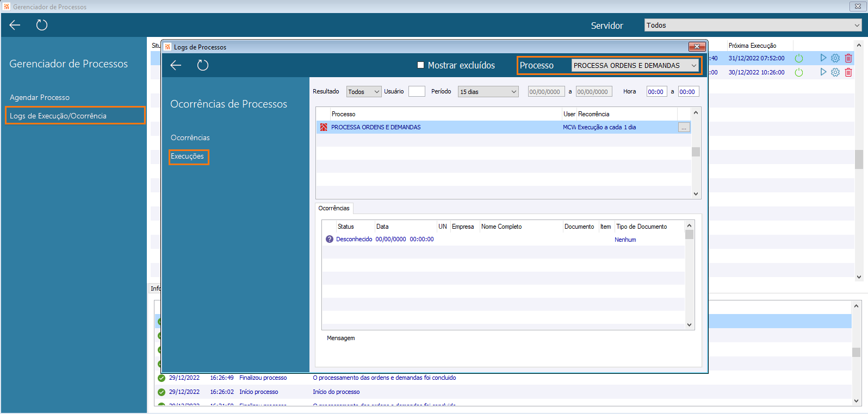Open the Processo dropdown in logs dialog

[x=636, y=65]
